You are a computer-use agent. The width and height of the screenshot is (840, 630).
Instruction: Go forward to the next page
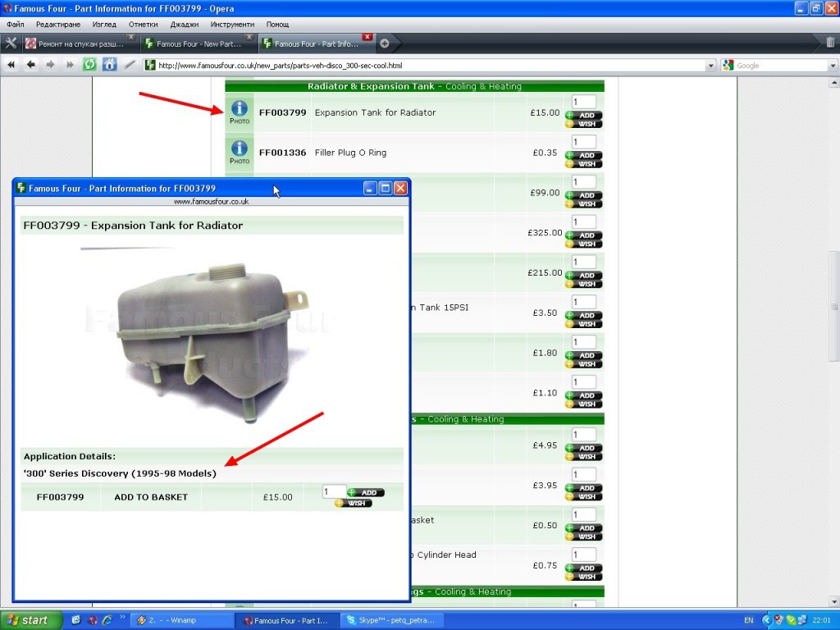tap(50, 65)
